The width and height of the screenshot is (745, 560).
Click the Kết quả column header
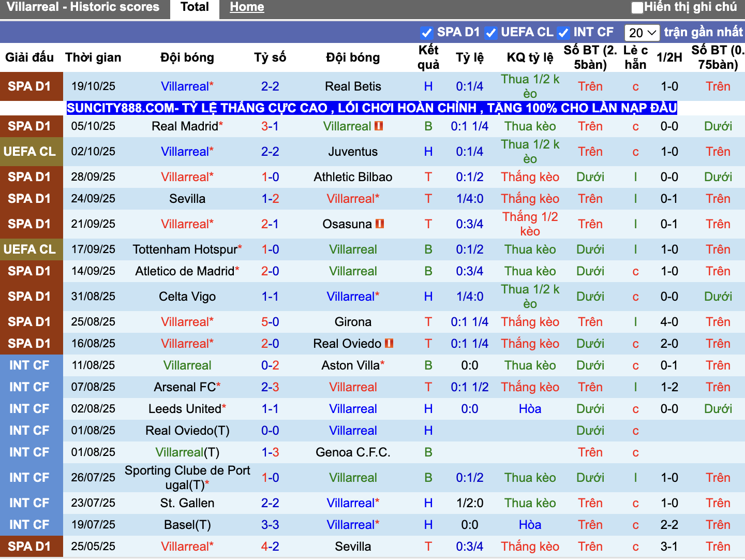pos(428,57)
